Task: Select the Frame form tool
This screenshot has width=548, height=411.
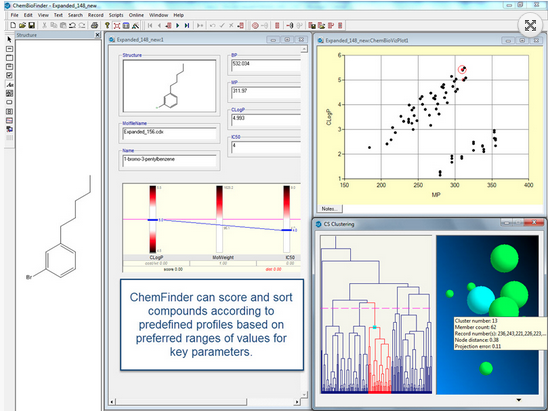Action: (x=9, y=58)
